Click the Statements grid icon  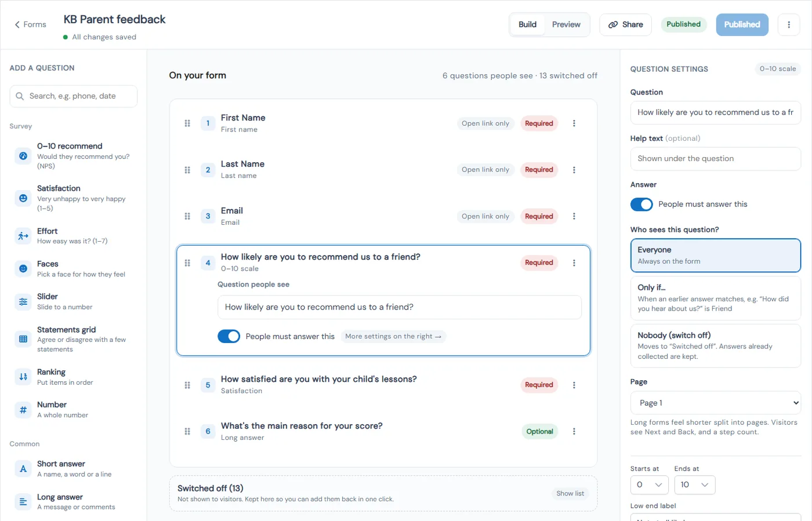pos(23,339)
